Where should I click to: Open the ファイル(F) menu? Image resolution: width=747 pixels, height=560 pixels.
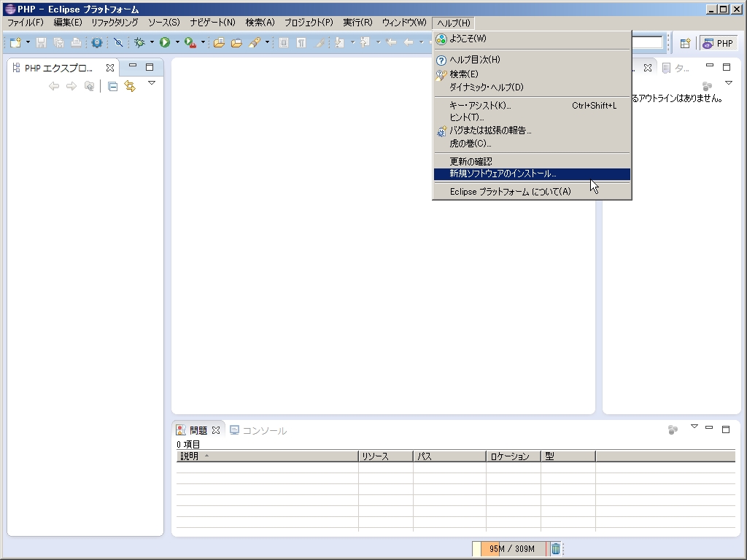pos(26,23)
